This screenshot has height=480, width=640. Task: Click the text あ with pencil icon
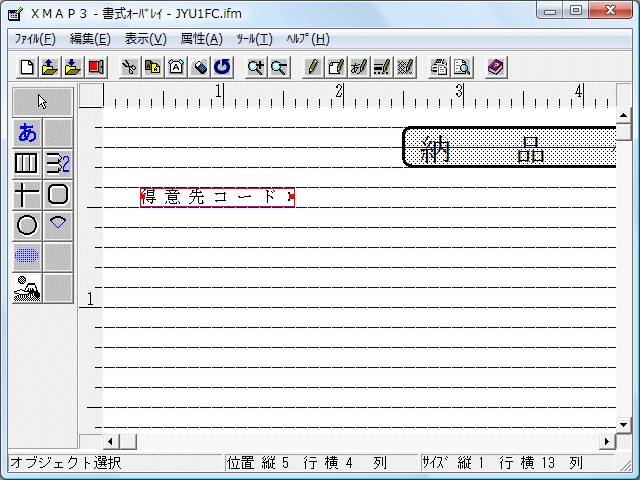[359, 67]
